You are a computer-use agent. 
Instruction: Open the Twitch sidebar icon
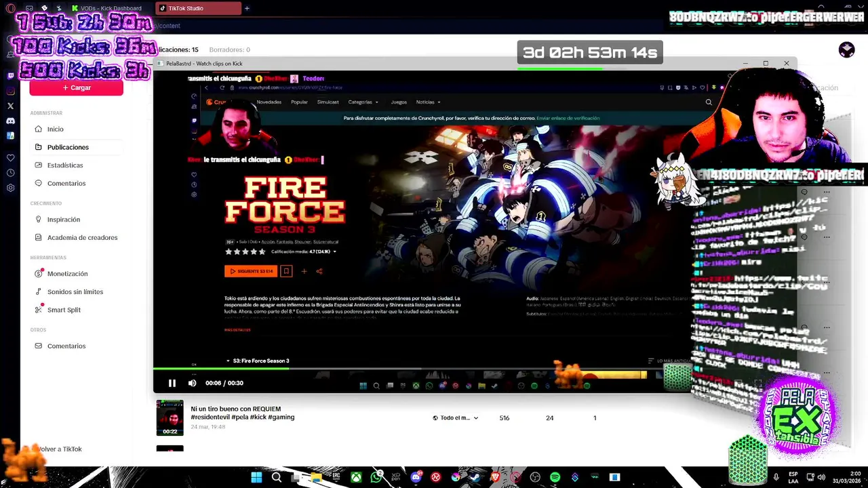click(x=10, y=76)
